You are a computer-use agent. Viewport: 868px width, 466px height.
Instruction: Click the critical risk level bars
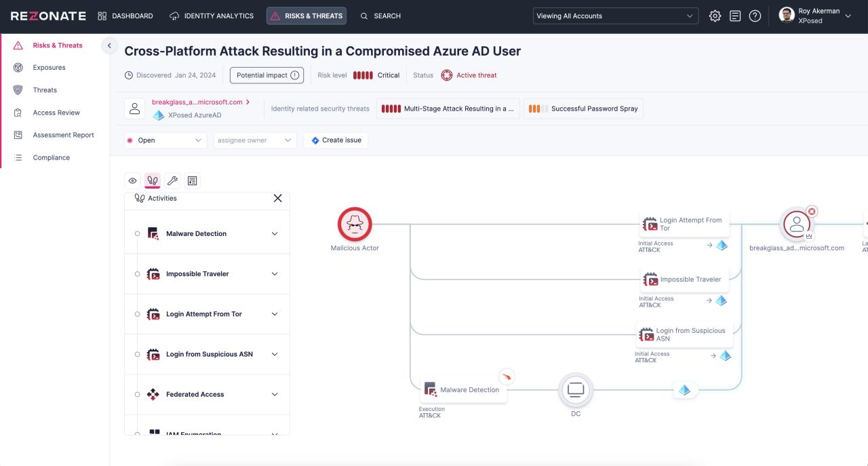coord(363,75)
